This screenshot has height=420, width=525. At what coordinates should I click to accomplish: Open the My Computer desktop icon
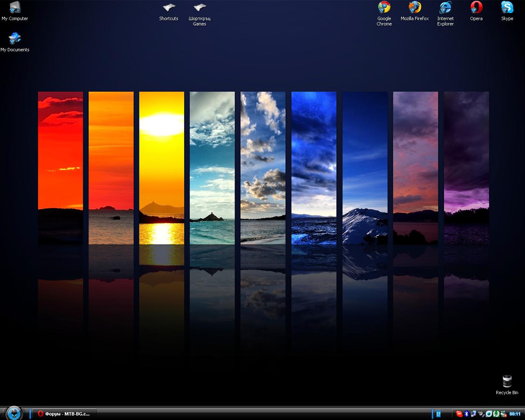coord(15,8)
